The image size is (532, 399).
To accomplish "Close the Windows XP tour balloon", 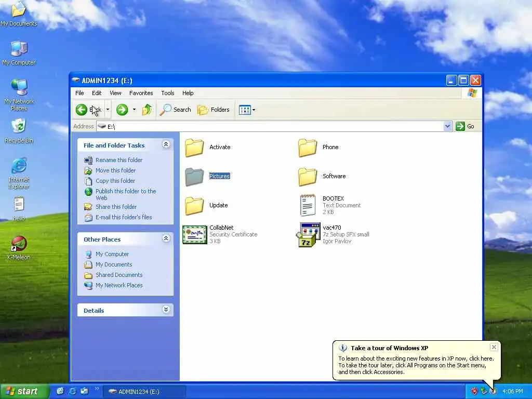I will pyautogui.click(x=494, y=347).
